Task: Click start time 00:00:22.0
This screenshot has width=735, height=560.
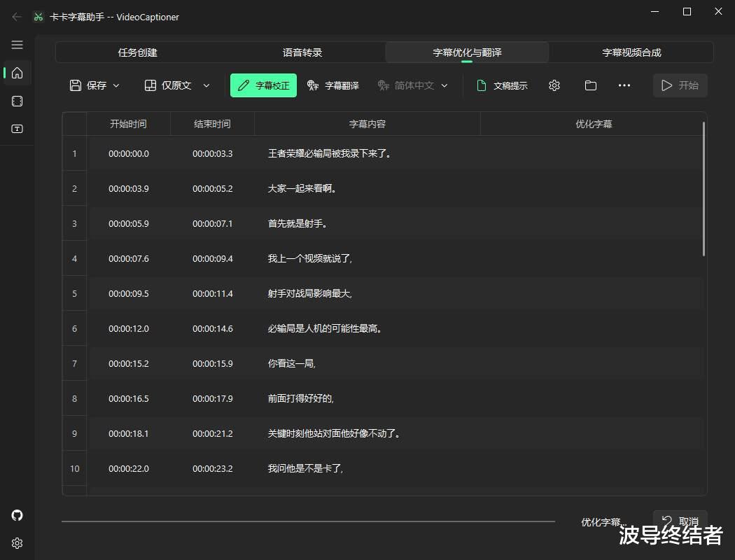Action: click(128, 468)
